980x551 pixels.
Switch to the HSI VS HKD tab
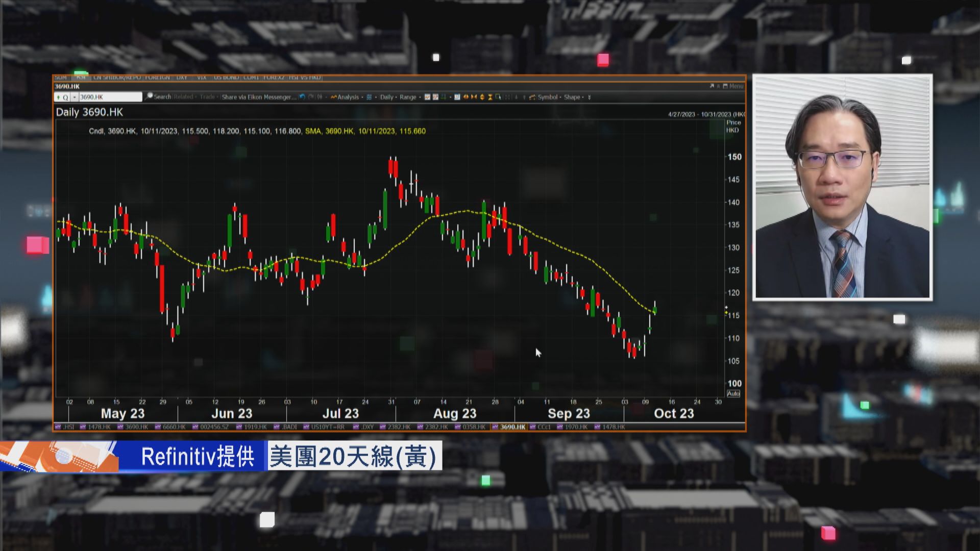coord(305,78)
